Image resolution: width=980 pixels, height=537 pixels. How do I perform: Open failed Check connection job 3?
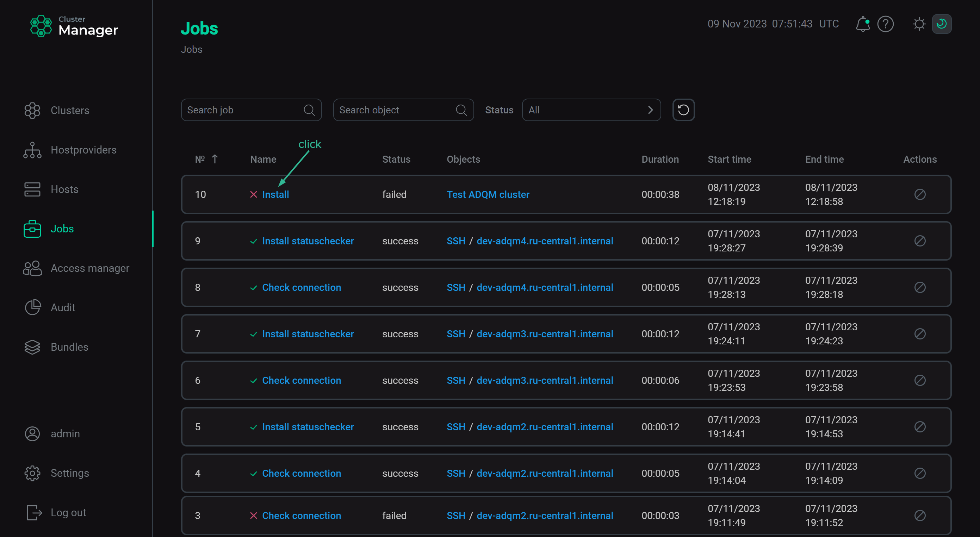click(301, 515)
